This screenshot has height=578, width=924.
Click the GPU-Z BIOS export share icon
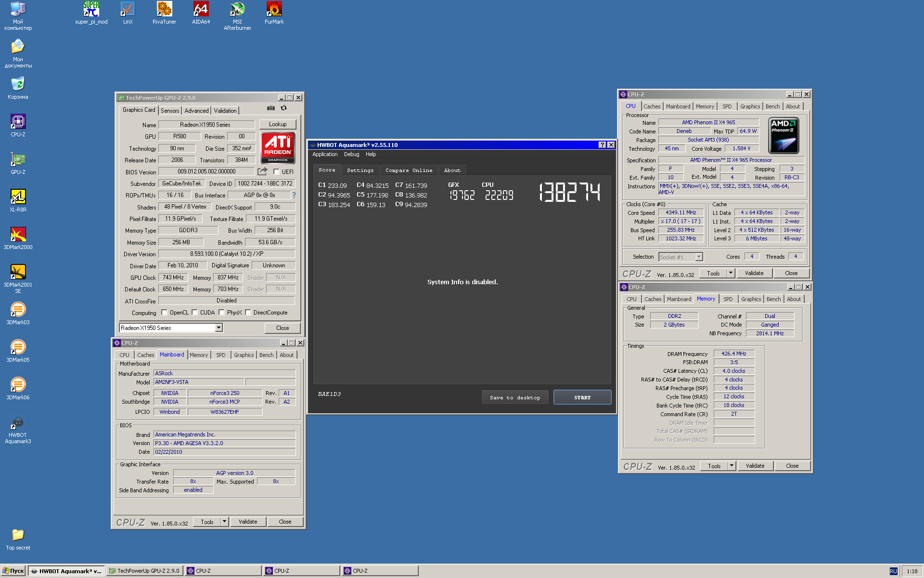(x=262, y=171)
